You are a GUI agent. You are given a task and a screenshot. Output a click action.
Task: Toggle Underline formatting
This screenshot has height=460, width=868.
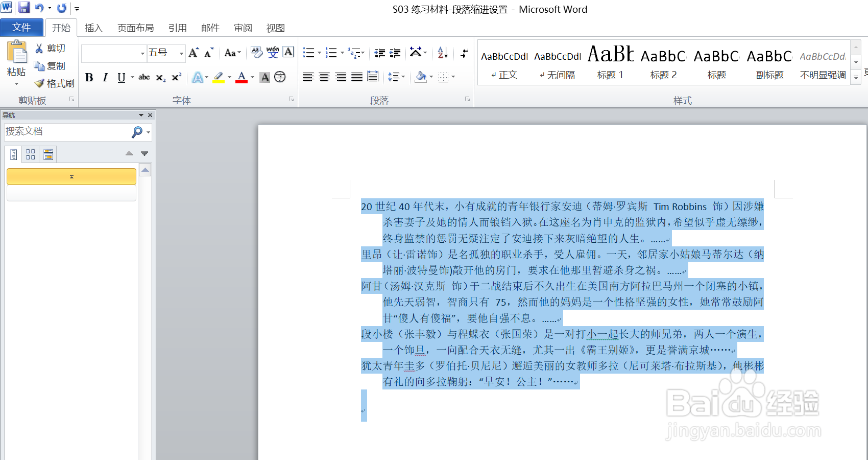pos(121,77)
